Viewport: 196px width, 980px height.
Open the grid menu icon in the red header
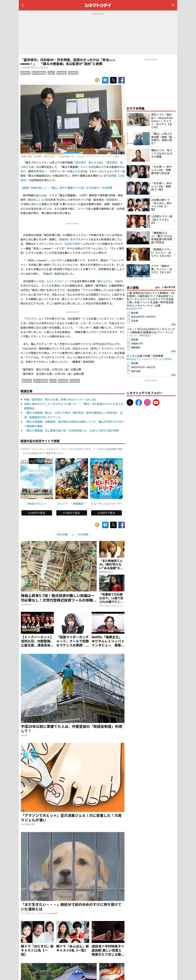click(173, 5)
